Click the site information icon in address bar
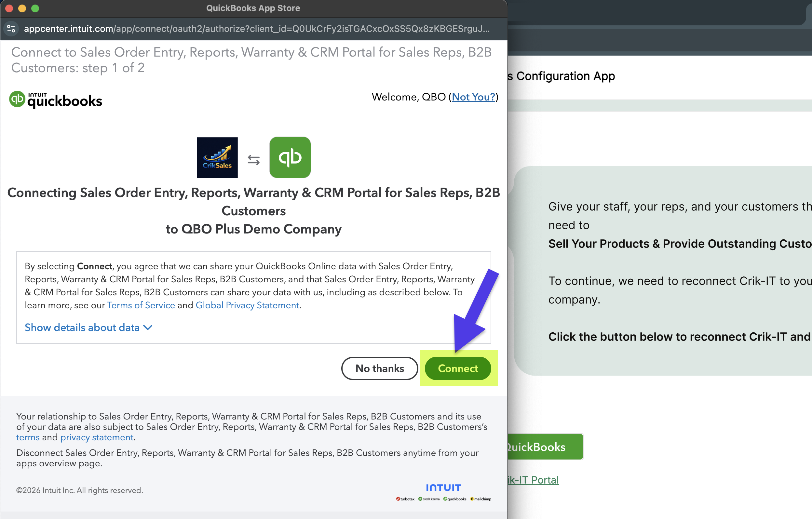The height and width of the screenshot is (519, 812). [x=11, y=29]
